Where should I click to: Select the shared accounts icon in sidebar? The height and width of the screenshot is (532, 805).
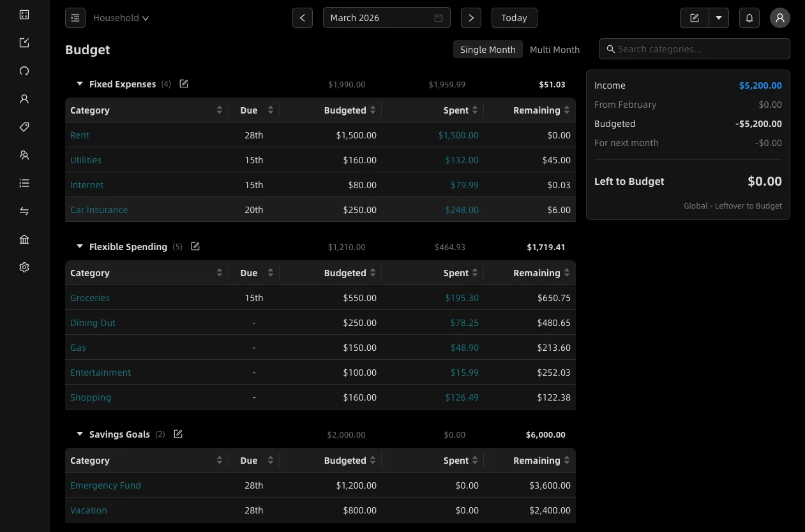tap(24, 154)
